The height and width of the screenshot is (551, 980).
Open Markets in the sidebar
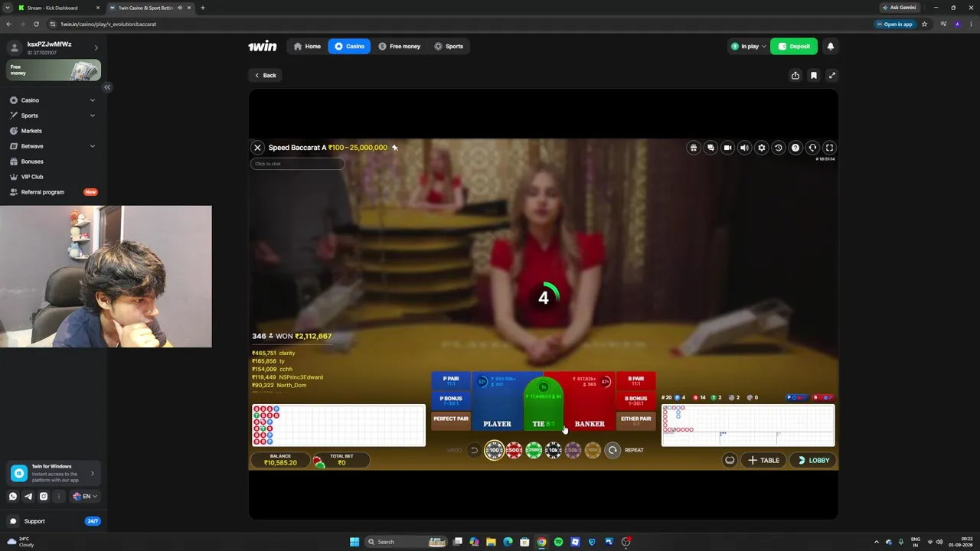52,131
